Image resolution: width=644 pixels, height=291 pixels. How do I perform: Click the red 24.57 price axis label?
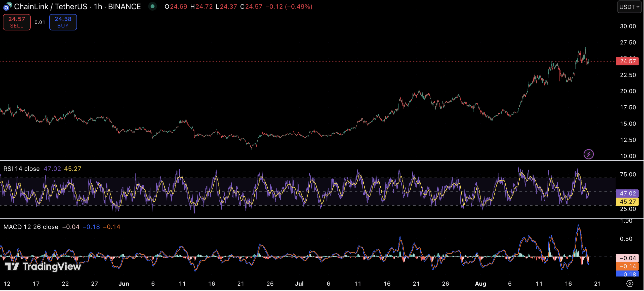(x=627, y=61)
